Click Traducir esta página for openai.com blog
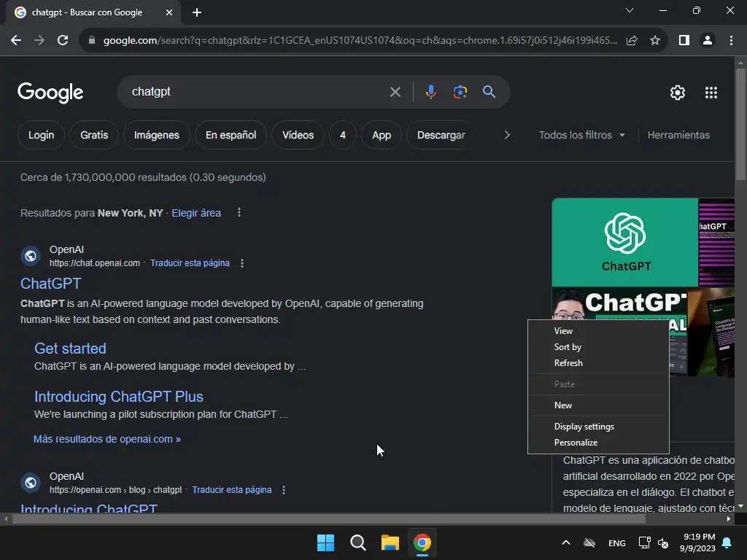Viewport: 747px width, 560px height. click(231, 489)
